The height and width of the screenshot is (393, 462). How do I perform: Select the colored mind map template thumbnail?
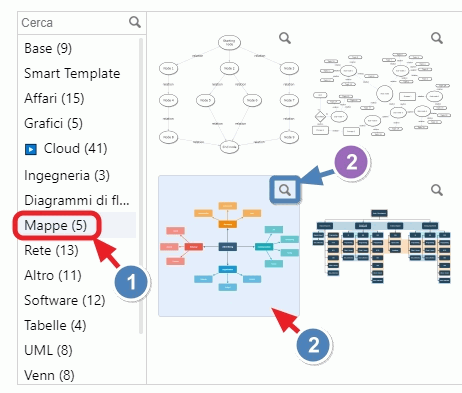click(229, 246)
